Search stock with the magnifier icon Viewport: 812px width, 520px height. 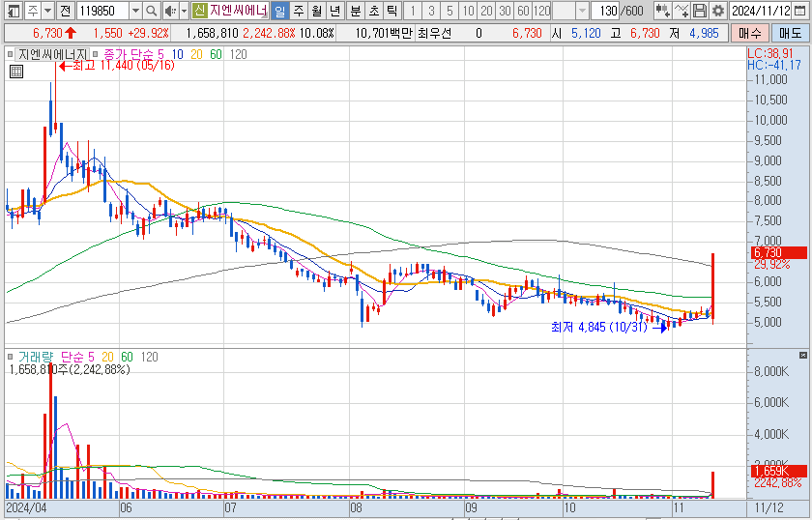point(151,11)
